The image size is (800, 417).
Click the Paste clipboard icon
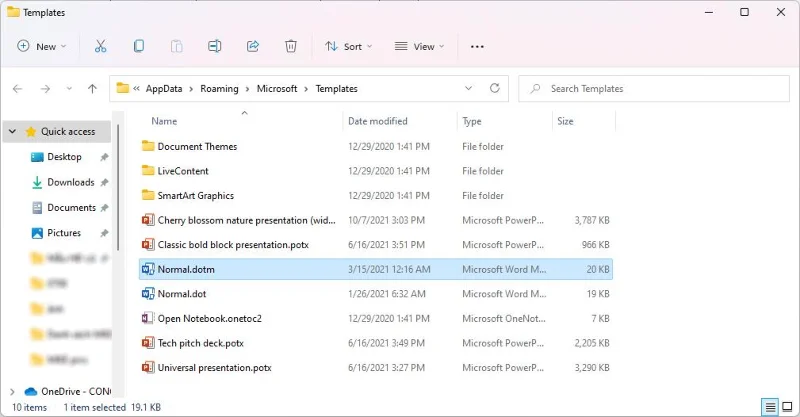coord(177,46)
